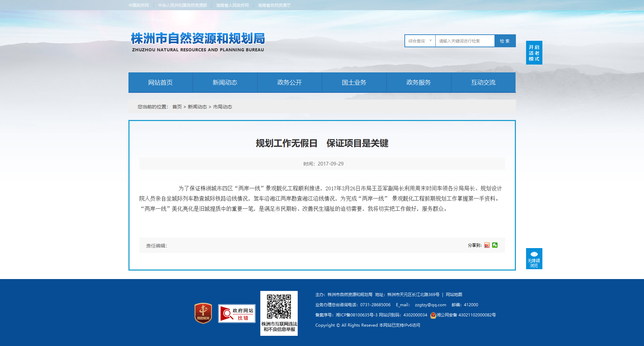This screenshot has height=346, width=644.
Task: Visit the 湖南省自然资源厅 link
Action: 274,5
